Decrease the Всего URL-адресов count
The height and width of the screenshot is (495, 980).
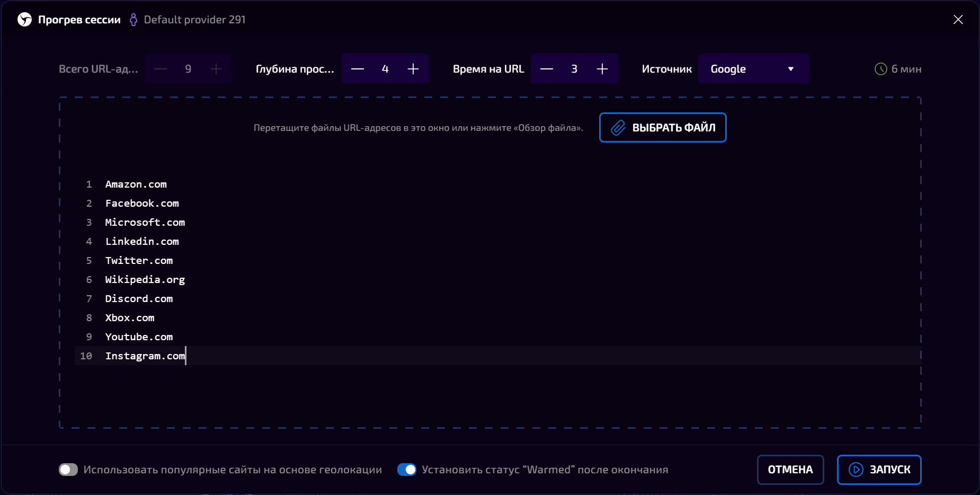click(161, 69)
